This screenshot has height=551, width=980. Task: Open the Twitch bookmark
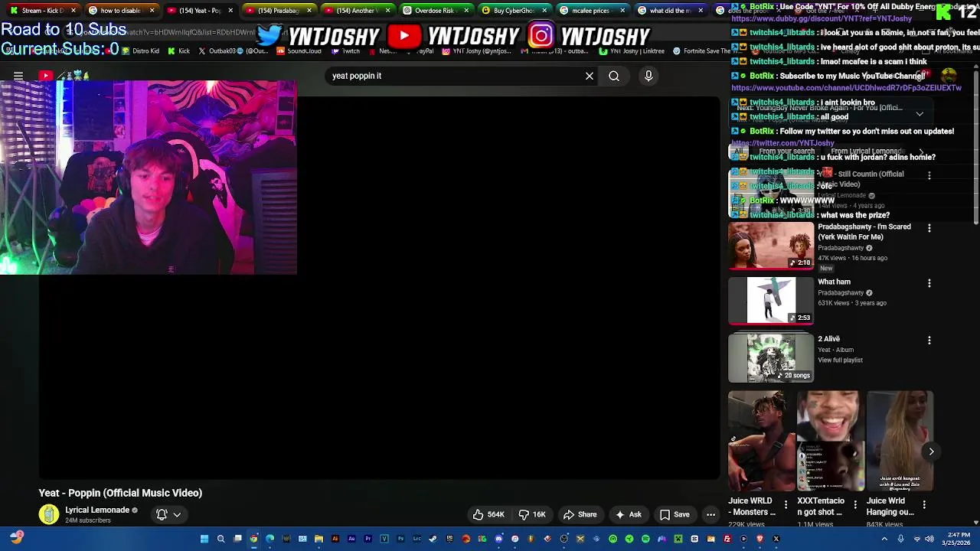tap(346, 51)
